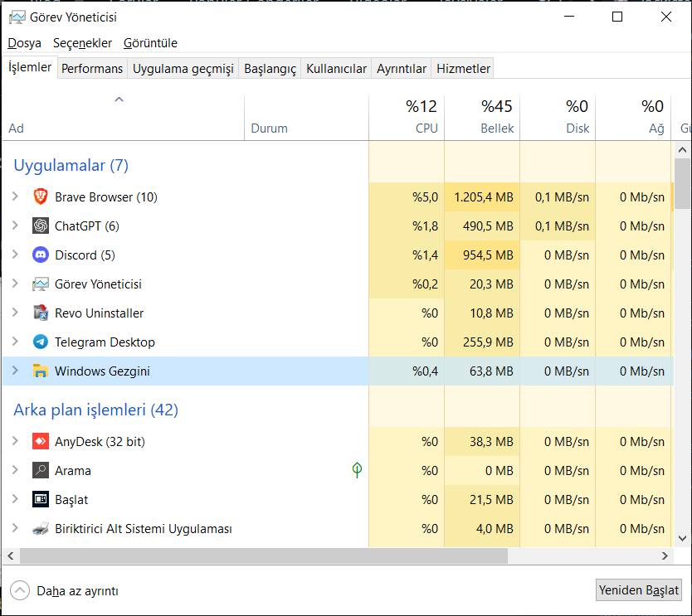The width and height of the screenshot is (692, 616).
Task: Select the Brave Browser (10) name
Action: pyautogui.click(x=106, y=196)
